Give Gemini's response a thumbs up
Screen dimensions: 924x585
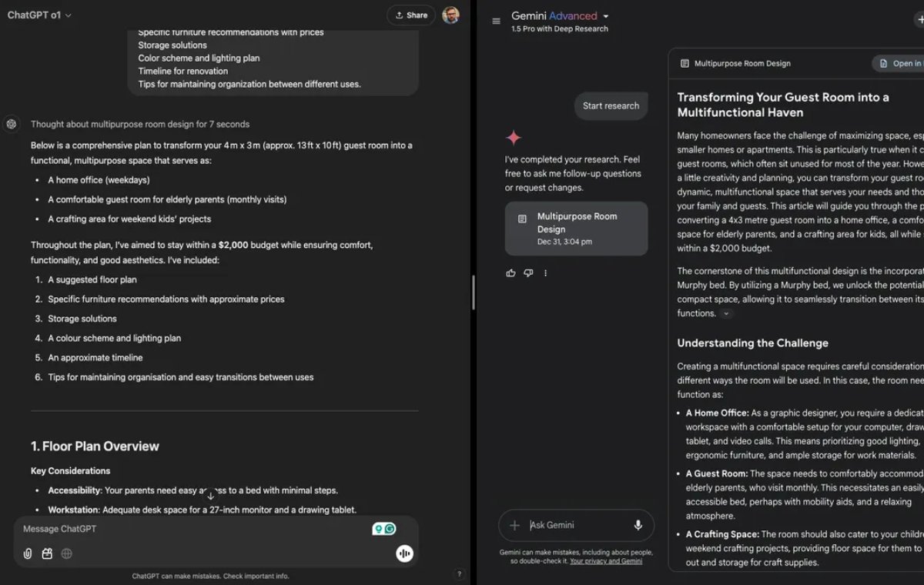[x=511, y=273]
